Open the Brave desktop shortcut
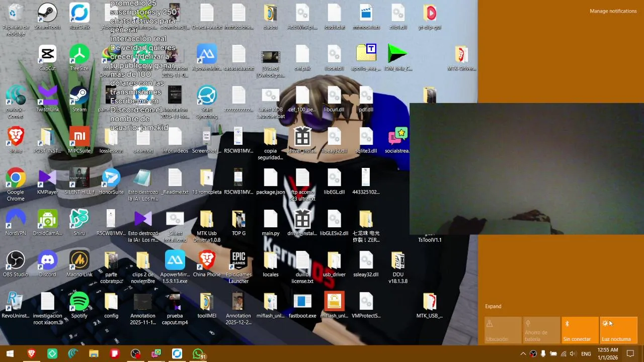The width and height of the screenshot is (644, 362). [16, 140]
